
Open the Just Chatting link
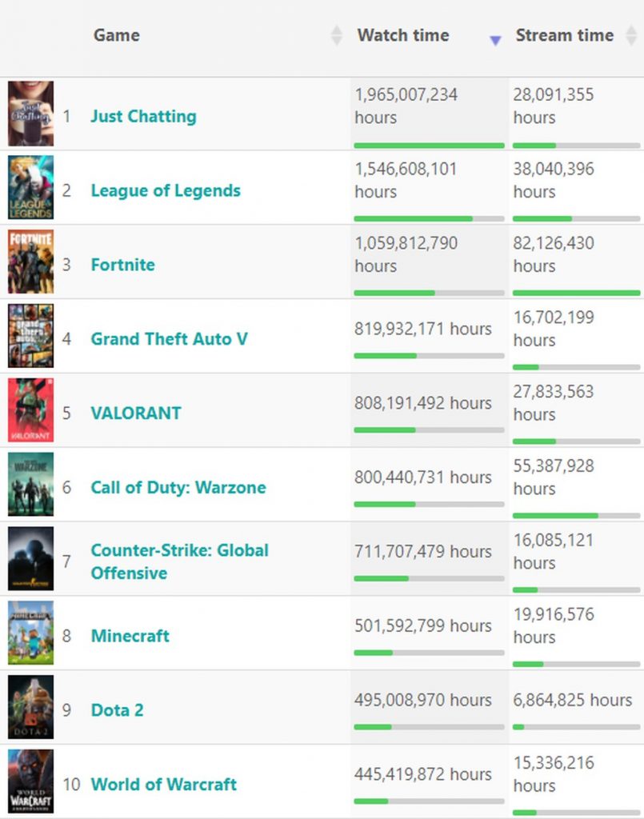coord(143,117)
